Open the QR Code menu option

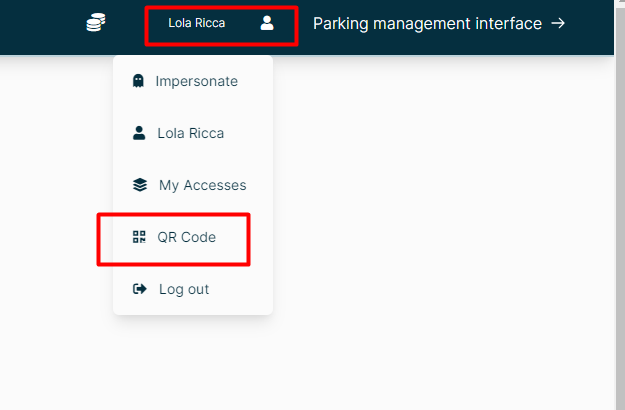tap(186, 237)
